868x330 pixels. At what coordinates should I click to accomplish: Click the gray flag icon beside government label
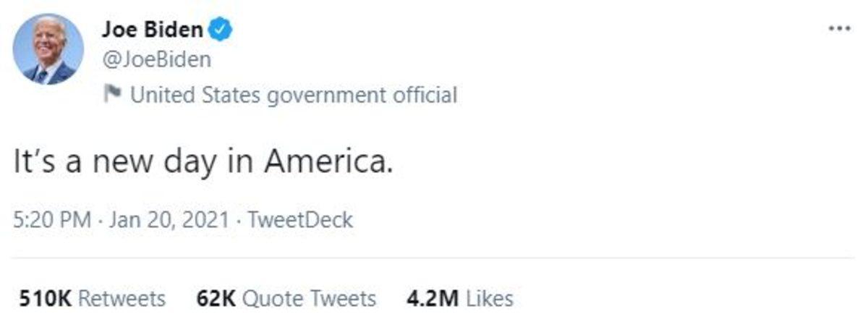click(112, 94)
